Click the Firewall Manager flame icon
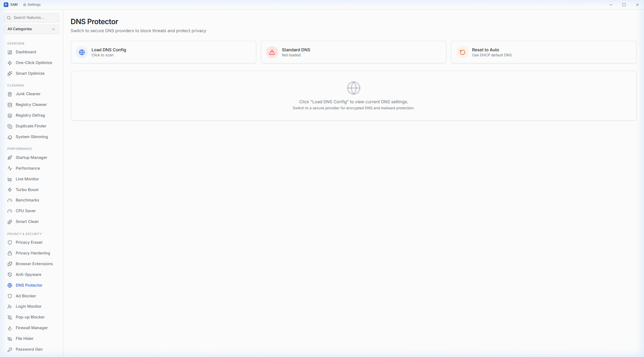This screenshot has height=357, width=644. (10, 328)
